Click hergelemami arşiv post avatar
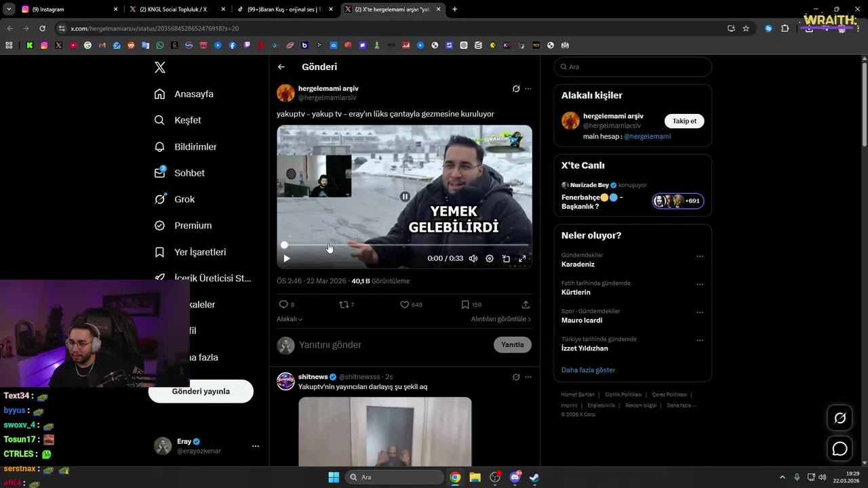 tap(285, 93)
